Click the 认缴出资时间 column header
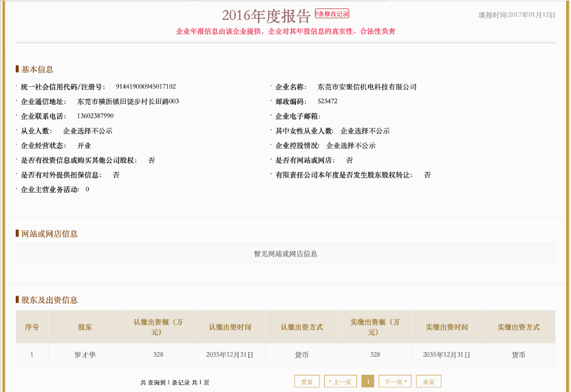This screenshot has height=392, width=571. (230, 327)
